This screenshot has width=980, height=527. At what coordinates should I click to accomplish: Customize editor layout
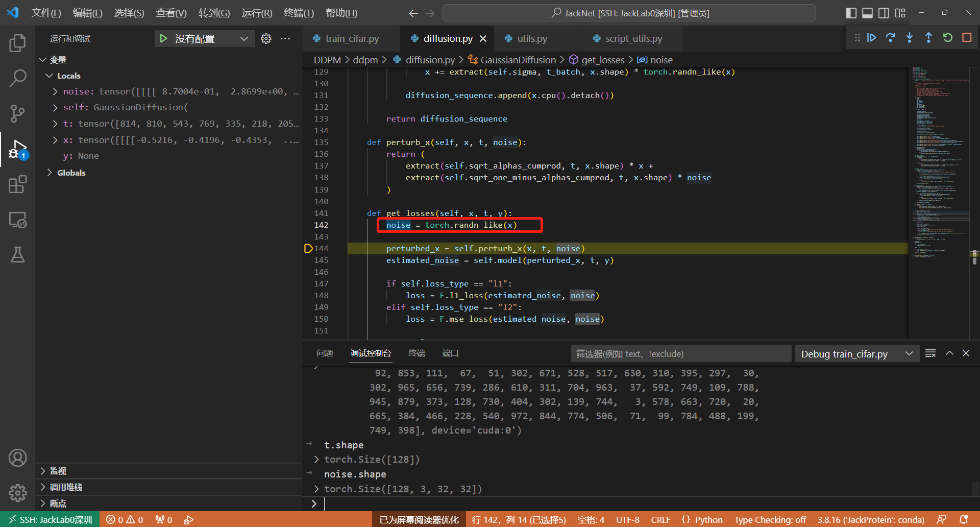[x=900, y=13]
